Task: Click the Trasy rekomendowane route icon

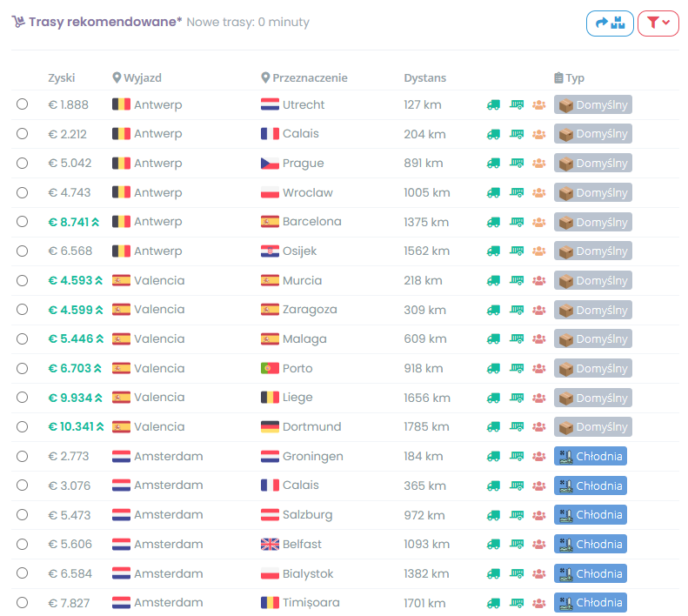Action: click(18, 22)
